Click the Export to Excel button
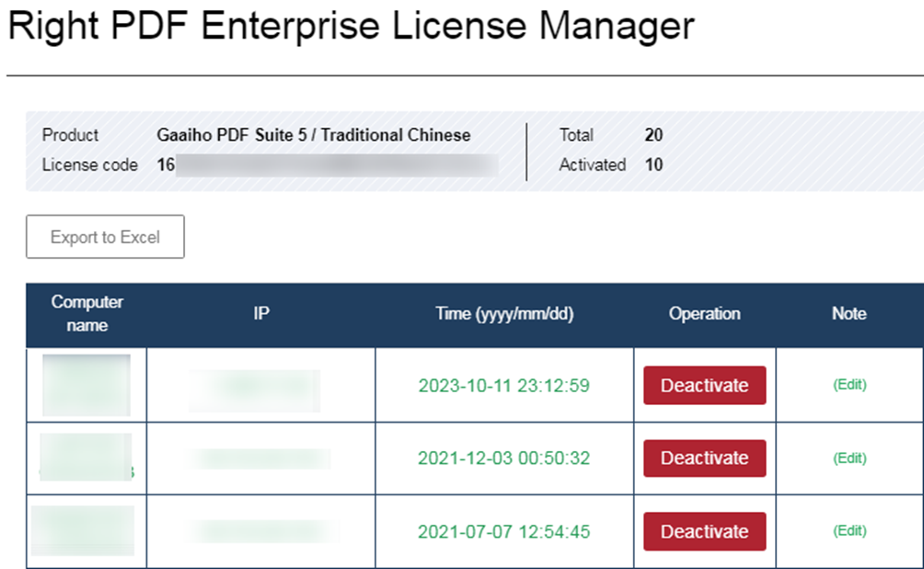 [105, 237]
